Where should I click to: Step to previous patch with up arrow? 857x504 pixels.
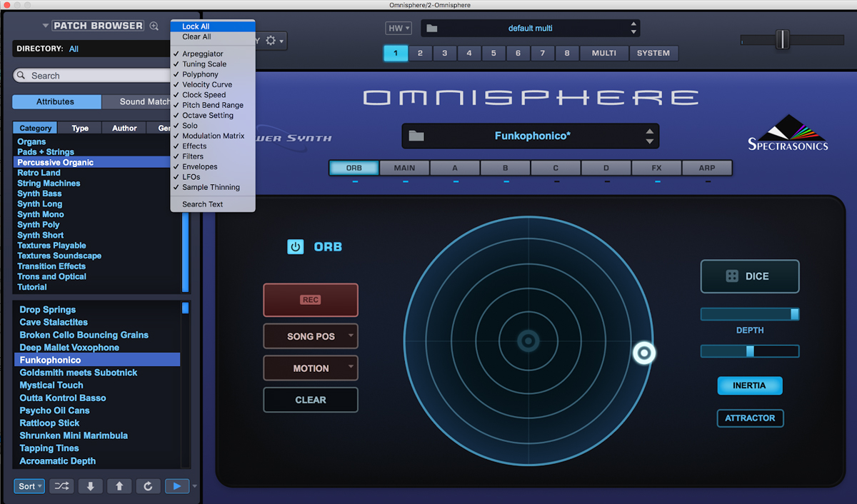pyautogui.click(x=119, y=486)
